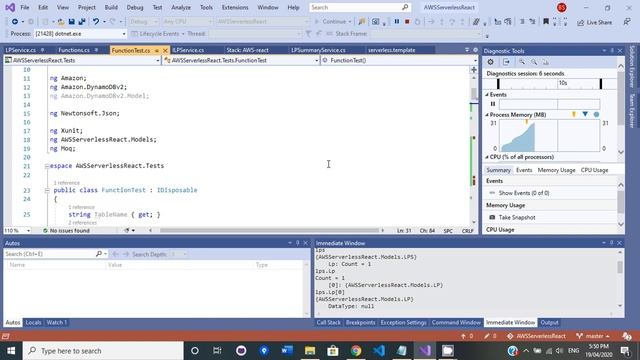Click the Immediate Window vertical scrollbar thumb
Screen dimensions: 640x360
[x=620, y=267]
